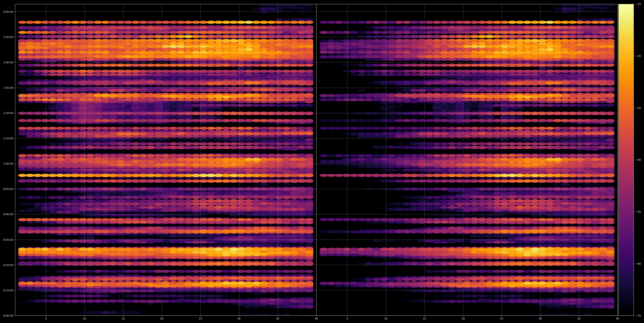This screenshot has width=644, height=323.
Task: Click x-axis label 5 under left plot
Action: pyautogui.click(x=46, y=319)
